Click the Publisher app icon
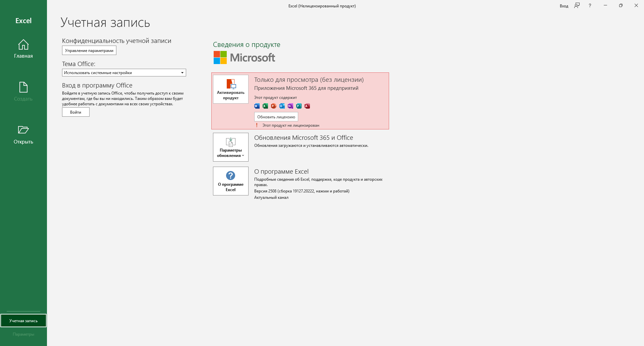Screen dimensions: 644x346 [x=299, y=106]
